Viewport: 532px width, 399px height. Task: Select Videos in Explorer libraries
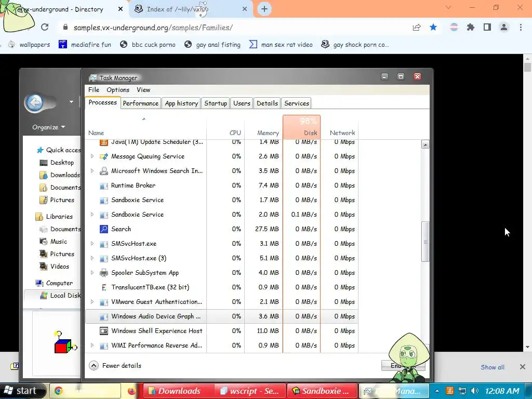tap(54, 267)
